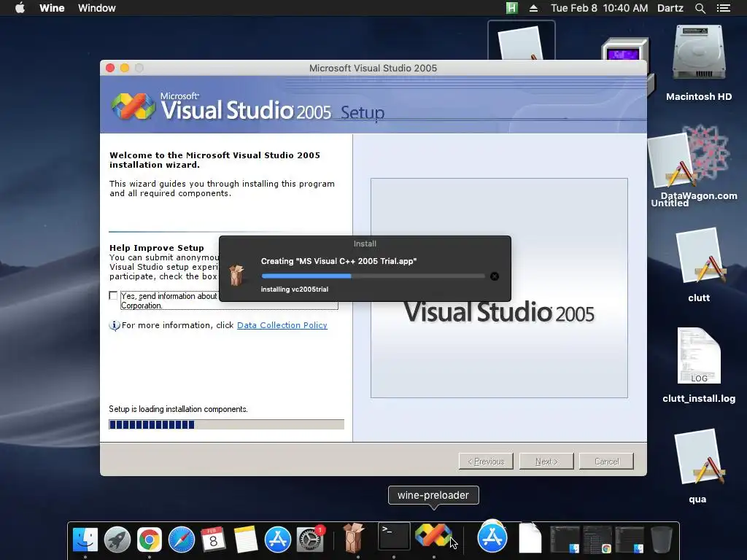Open the Trash in the Dock
The height and width of the screenshot is (560, 747).
662,540
